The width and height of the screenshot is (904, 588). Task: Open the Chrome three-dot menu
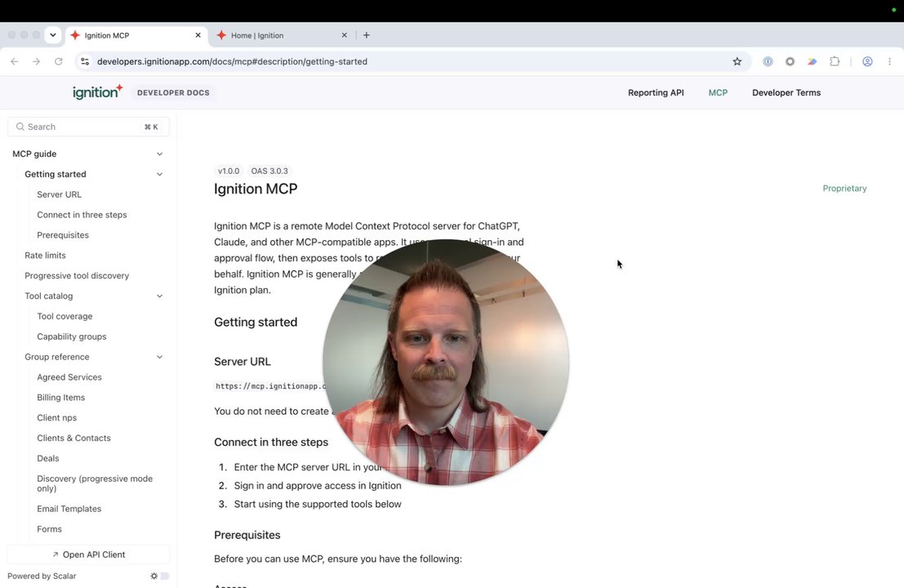tap(889, 62)
